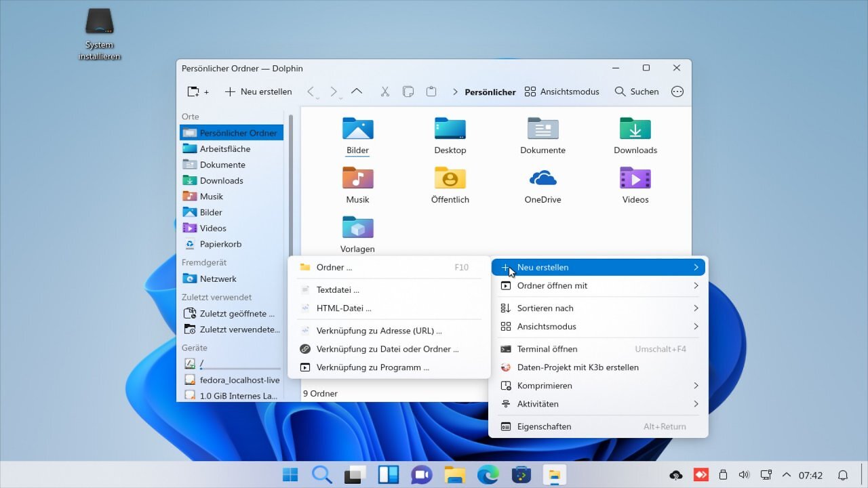Go up one folder with the up arrow
The width and height of the screenshot is (868, 488).
point(356,91)
